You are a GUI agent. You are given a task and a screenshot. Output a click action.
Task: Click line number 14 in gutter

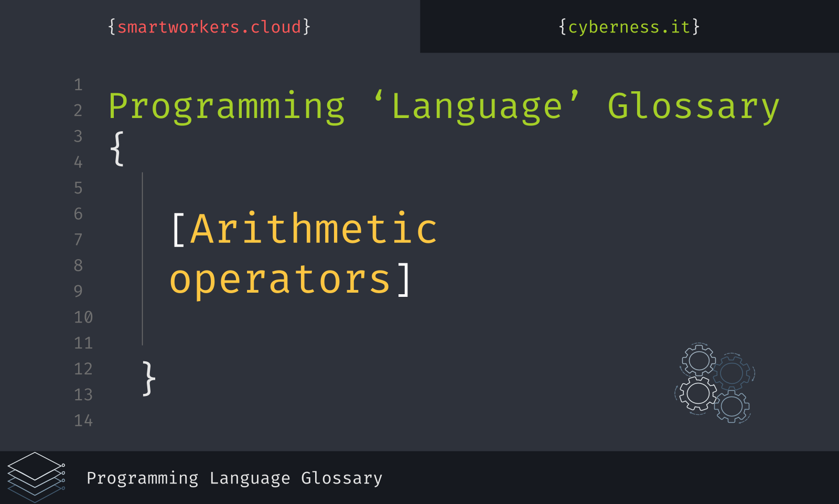click(83, 420)
